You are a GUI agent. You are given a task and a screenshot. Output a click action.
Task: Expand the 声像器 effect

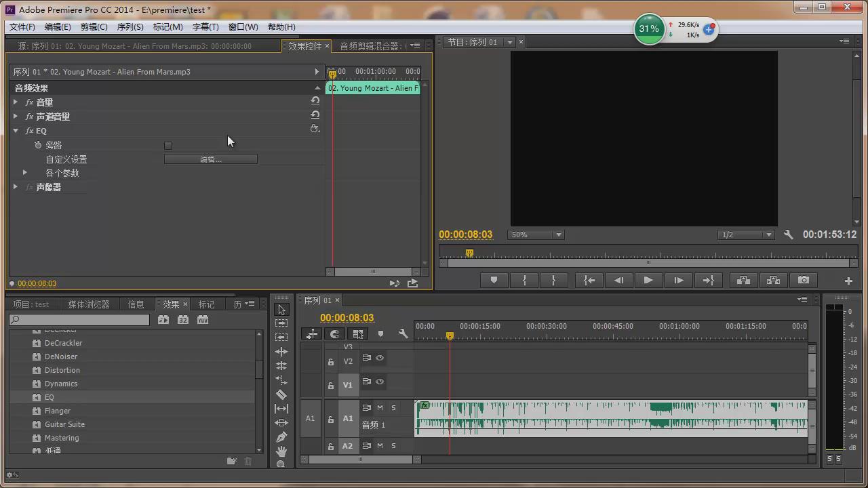[x=16, y=186]
